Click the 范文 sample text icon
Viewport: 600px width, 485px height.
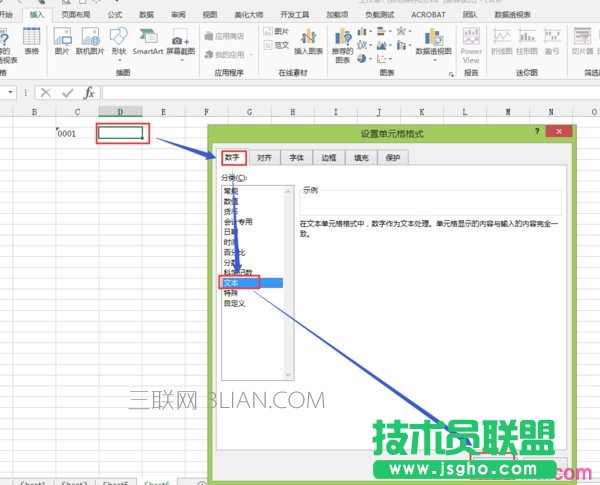click(276, 45)
